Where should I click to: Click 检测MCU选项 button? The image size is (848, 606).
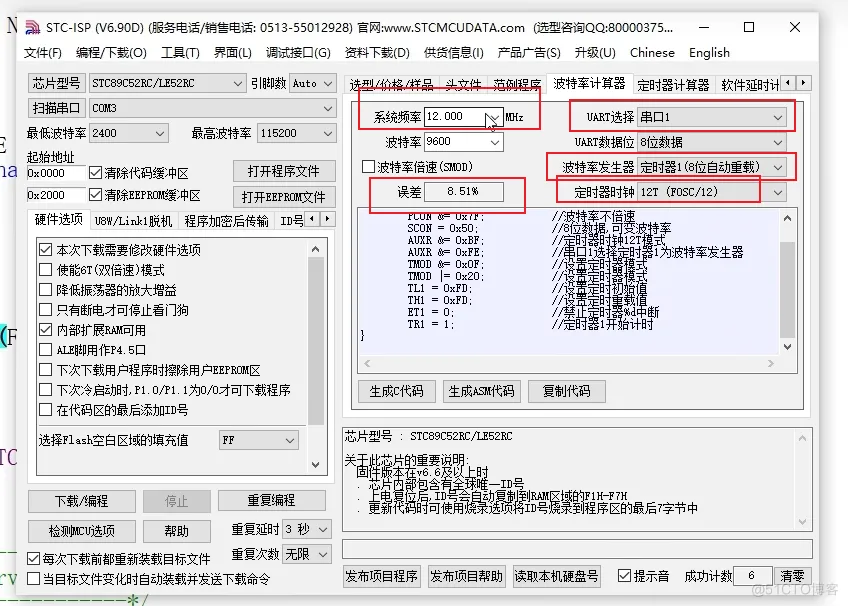click(x=82, y=531)
